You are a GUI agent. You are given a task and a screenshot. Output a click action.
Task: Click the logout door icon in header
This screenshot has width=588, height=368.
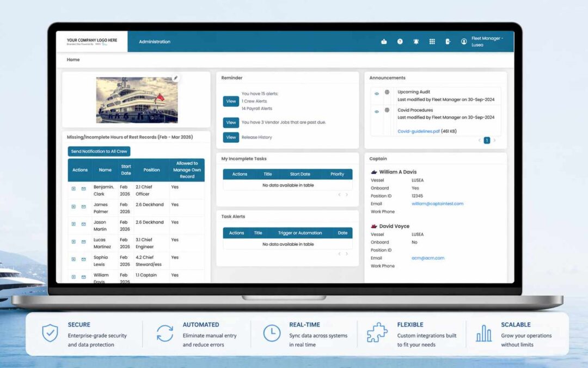(448, 41)
